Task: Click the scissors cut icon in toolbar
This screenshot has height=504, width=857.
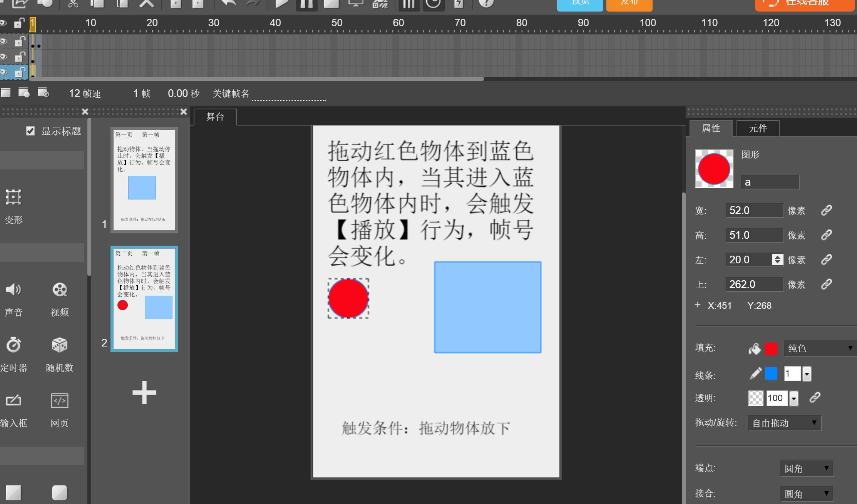Action: (73, 3)
